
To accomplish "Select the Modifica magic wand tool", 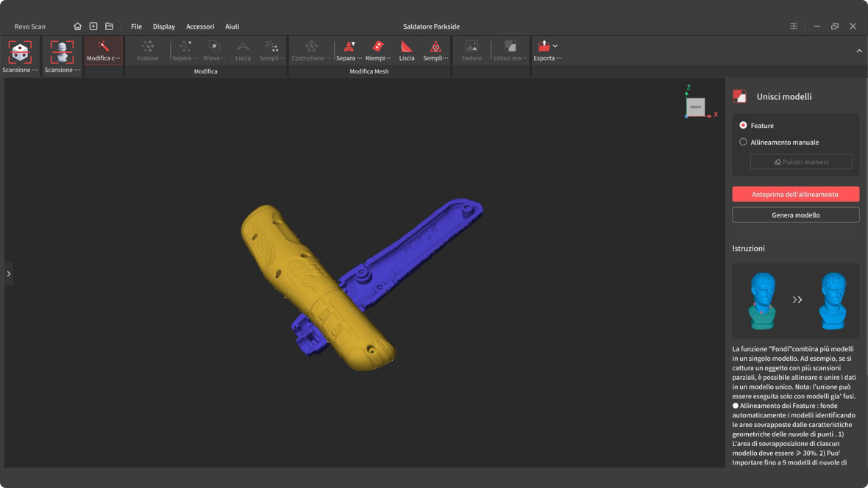I will (x=103, y=50).
